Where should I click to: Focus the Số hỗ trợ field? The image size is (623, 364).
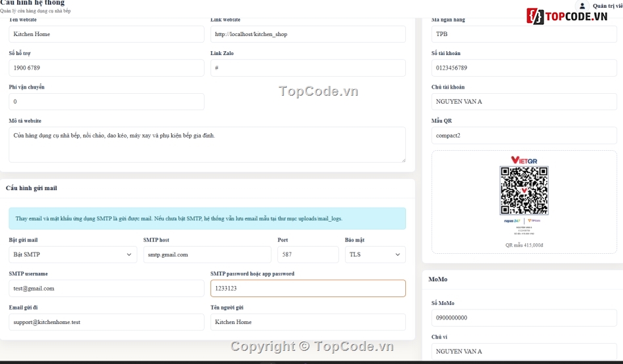(x=106, y=68)
